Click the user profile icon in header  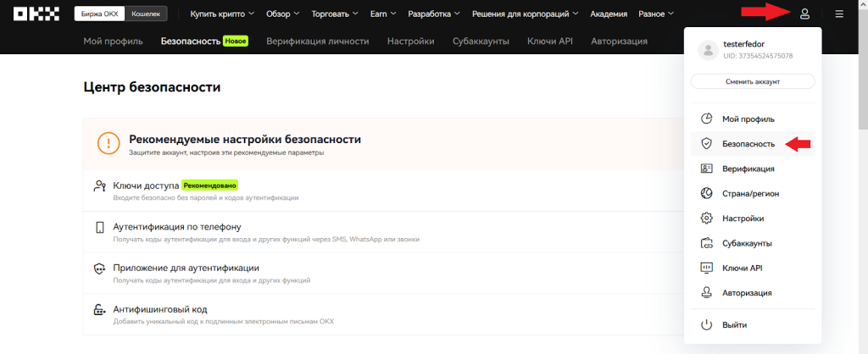click(x=804, y=14)
